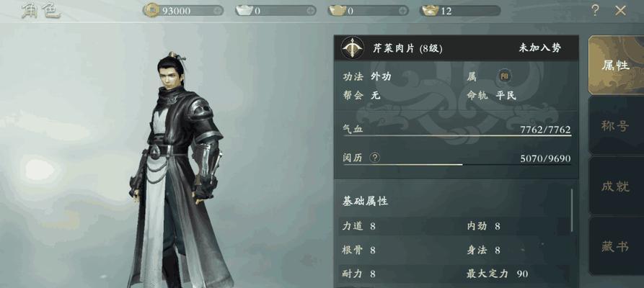Click the bow class emblem icon
Image resolution: width=644 pixels, height=288 pixels.
(x=353, y=48)
